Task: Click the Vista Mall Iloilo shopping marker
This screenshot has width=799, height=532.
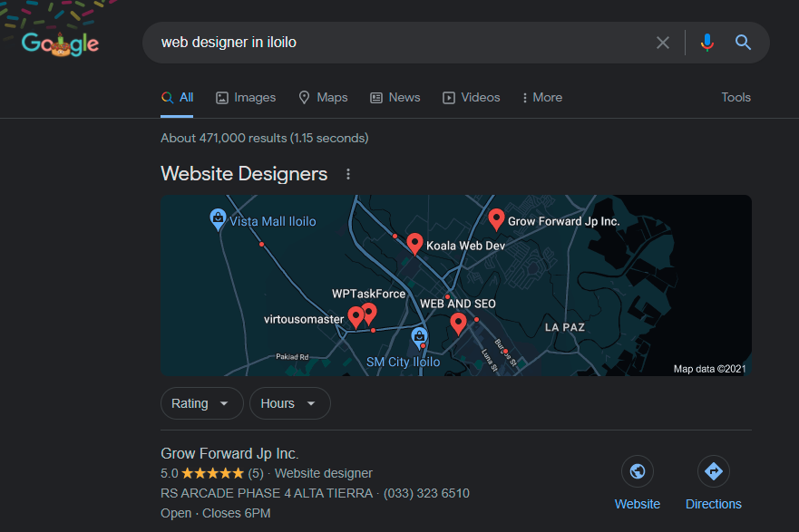Action: coord(218,219)
